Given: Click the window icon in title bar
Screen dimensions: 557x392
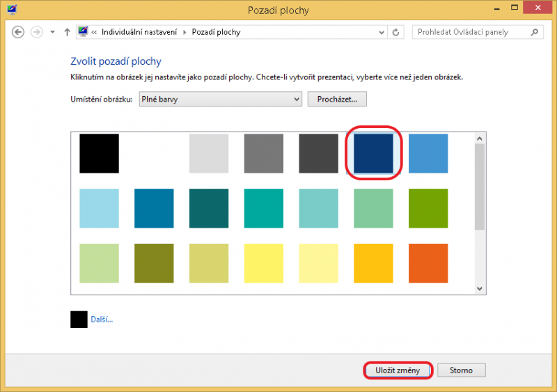Looking at the screenshot, I should click(13, 10).
